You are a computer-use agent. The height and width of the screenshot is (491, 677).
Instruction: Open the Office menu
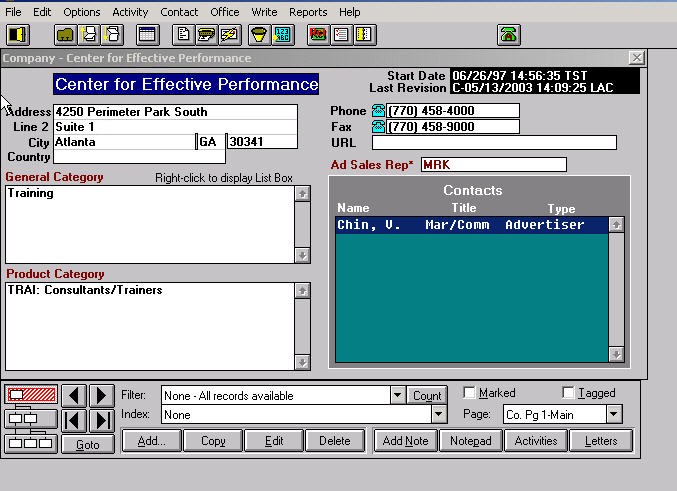(x=225, y=12)
